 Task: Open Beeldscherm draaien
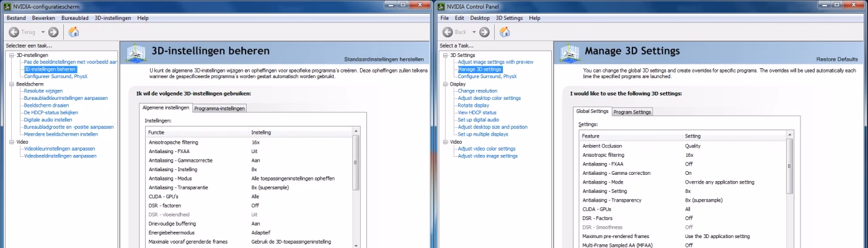click(x=48, y=105)
